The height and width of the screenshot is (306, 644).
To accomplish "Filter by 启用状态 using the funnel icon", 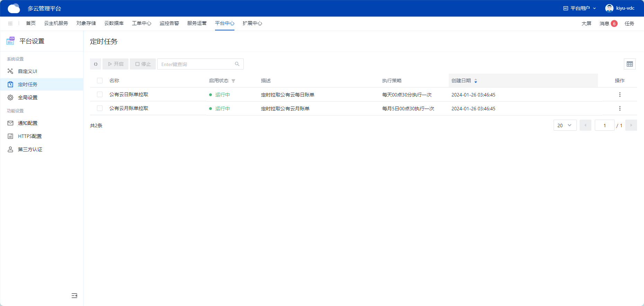I will click(x=233, y=81).
